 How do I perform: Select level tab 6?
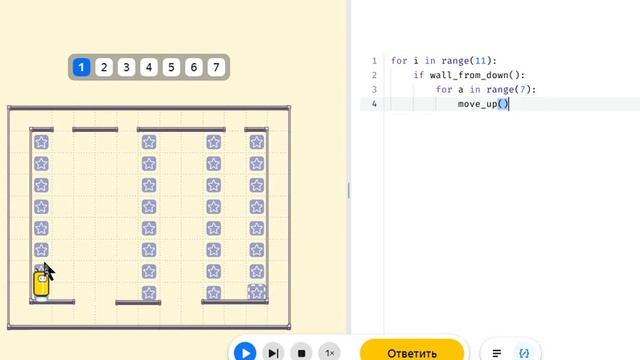tap(194, 67)
